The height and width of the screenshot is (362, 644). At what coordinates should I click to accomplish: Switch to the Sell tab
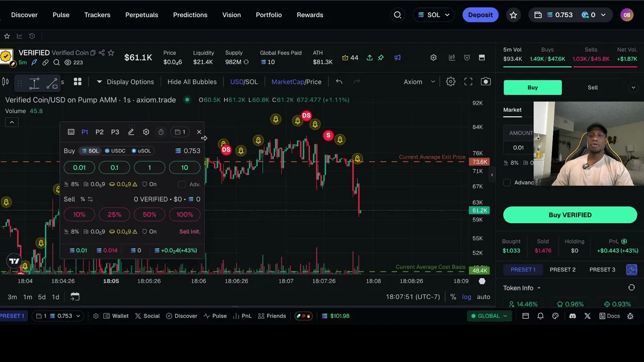[593, 87]
